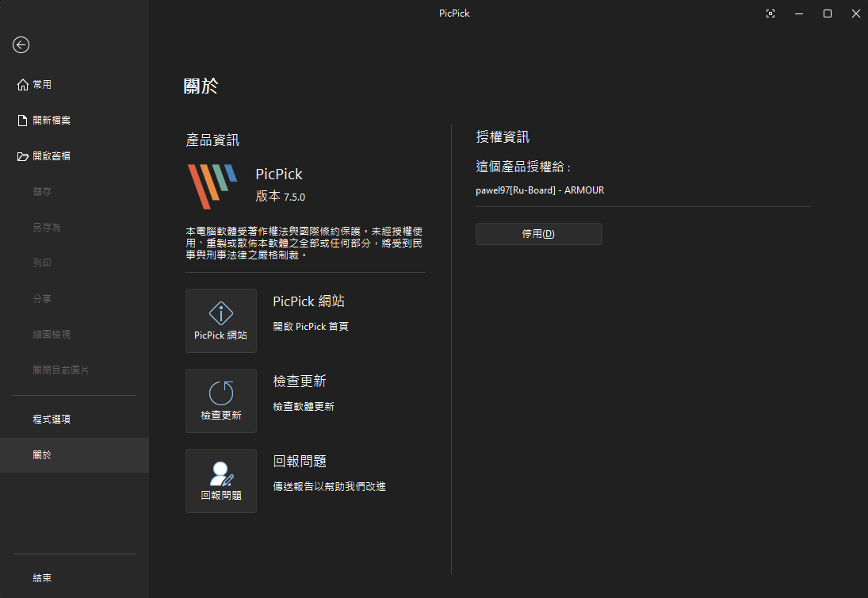
Task: Click the new file icon beside 開新檔案
Action: [x=23, y=120]
